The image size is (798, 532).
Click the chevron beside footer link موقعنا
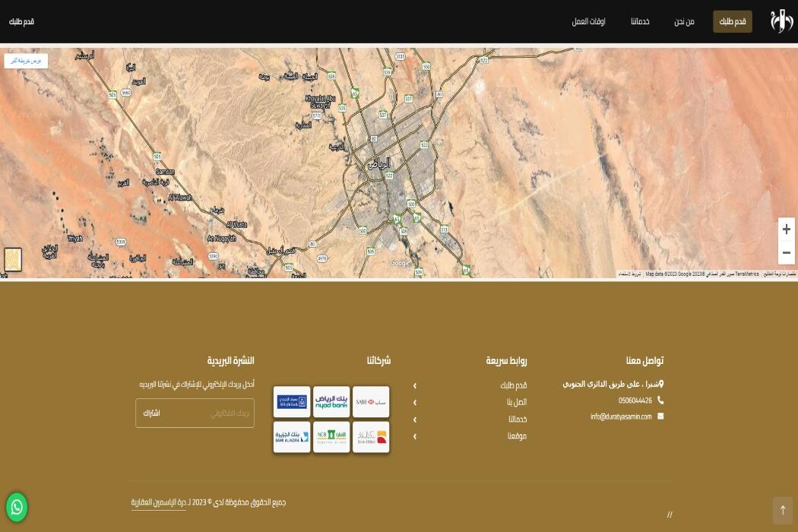click(414, 436)
